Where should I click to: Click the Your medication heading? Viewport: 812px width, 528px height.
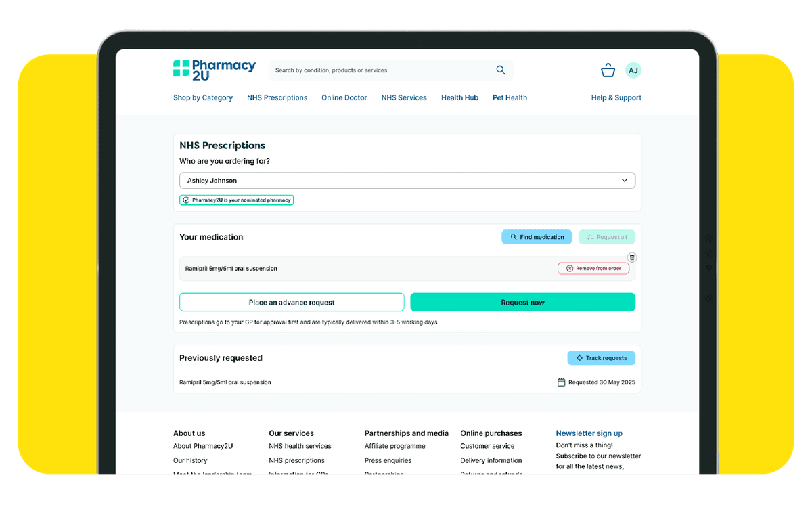pyautogui.click(x=211, y=237)
